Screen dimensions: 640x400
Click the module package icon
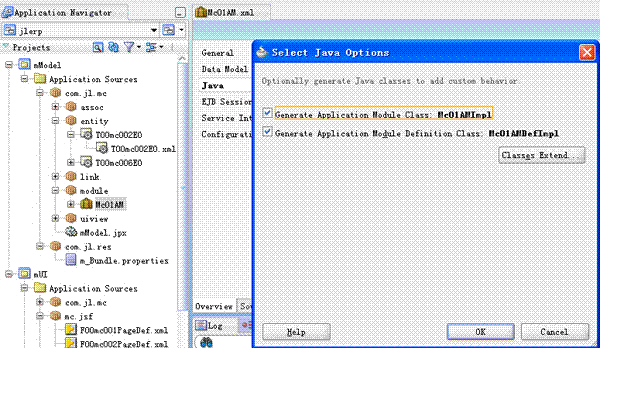pos(71,190)
